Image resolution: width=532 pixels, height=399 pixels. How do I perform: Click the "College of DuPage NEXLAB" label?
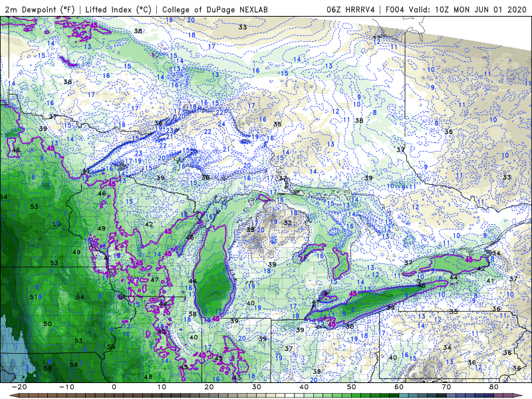215,9
